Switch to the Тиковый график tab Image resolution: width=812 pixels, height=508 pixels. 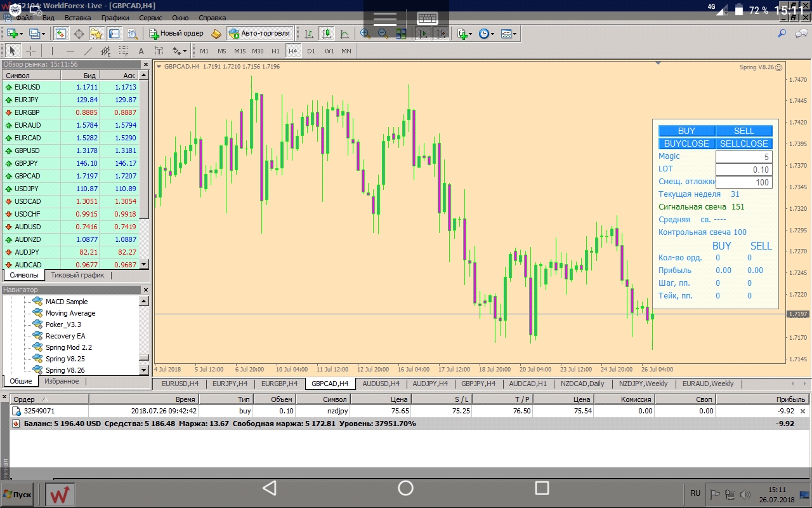pos(77,275)
